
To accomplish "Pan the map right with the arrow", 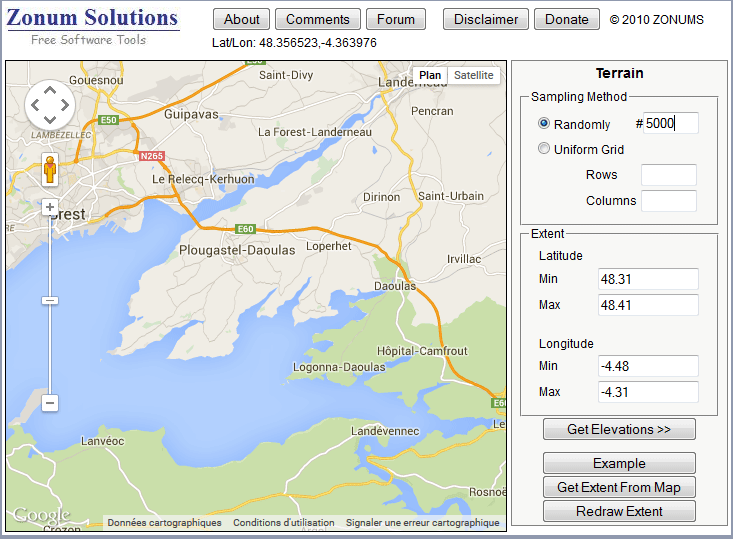I will click(65, 105).
